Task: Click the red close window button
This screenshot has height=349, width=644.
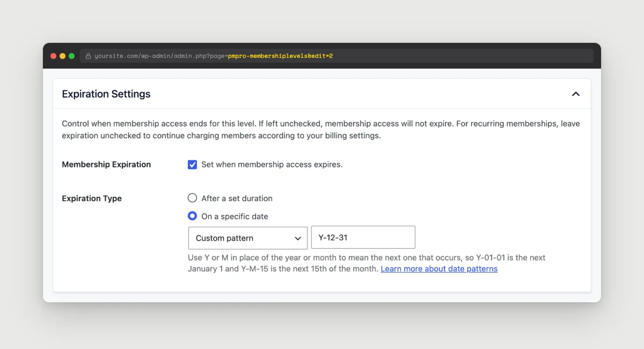Action: [x=53, y=56]
